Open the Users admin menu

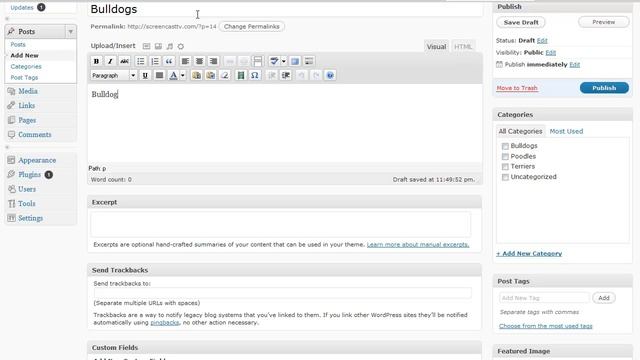[27, 189]
